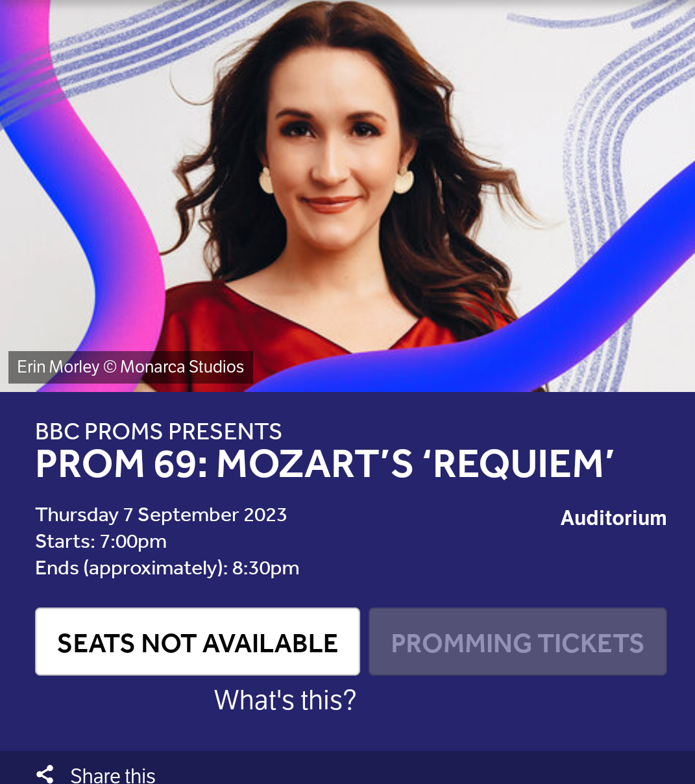Click the BBC Proms Presents heading
The height and width of the screenshot is (784, 695).
click(x=158, y=432)
